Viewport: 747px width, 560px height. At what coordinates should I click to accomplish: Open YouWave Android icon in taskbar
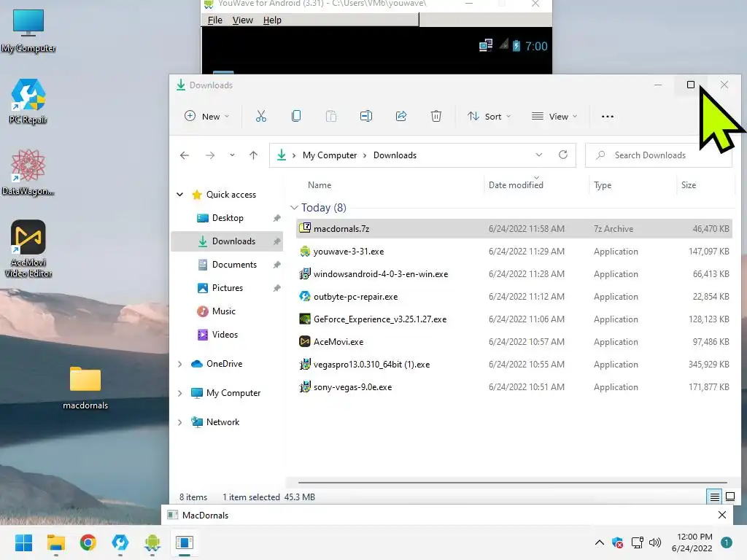(152, 542)
